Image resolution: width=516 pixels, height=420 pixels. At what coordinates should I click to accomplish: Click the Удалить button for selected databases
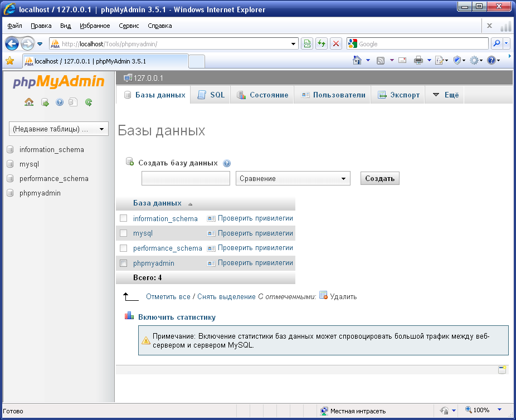pyautogui.click(x=338, y=296)
